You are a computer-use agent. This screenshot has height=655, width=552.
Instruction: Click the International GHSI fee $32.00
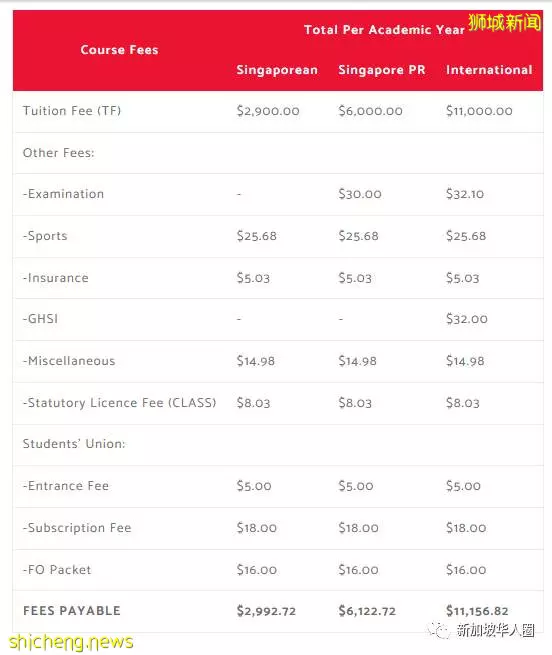coord(466,319)
